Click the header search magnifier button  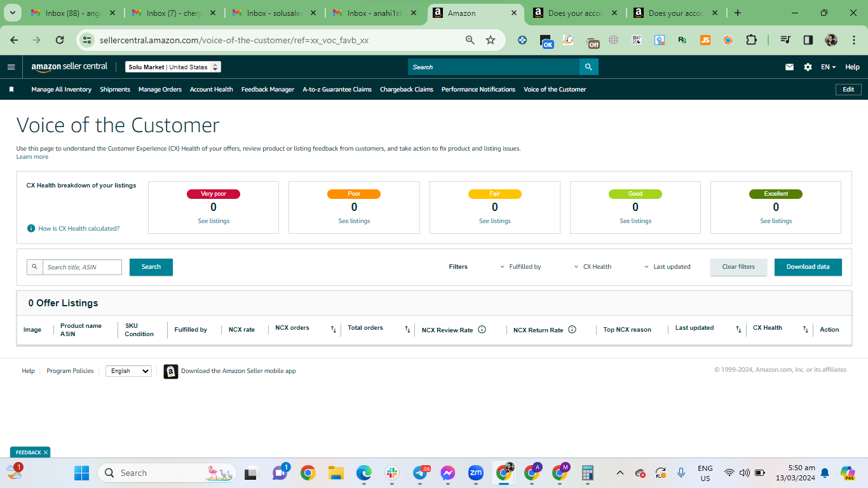[589, 67]
